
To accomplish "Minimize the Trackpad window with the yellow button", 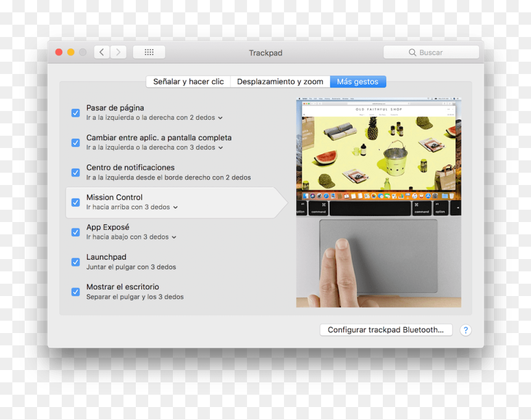I will tap(71, 52).
